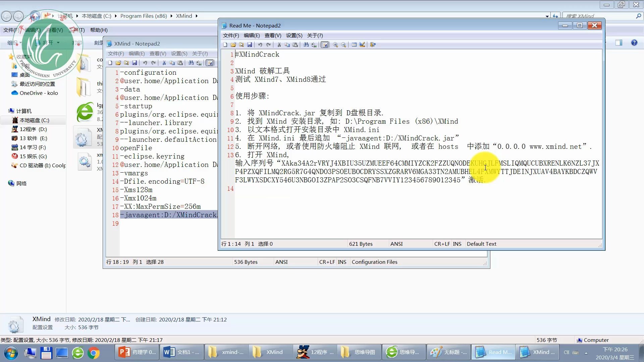Click Program Files (x86) breadcrumb in address bar

click(x=144, y=16)
